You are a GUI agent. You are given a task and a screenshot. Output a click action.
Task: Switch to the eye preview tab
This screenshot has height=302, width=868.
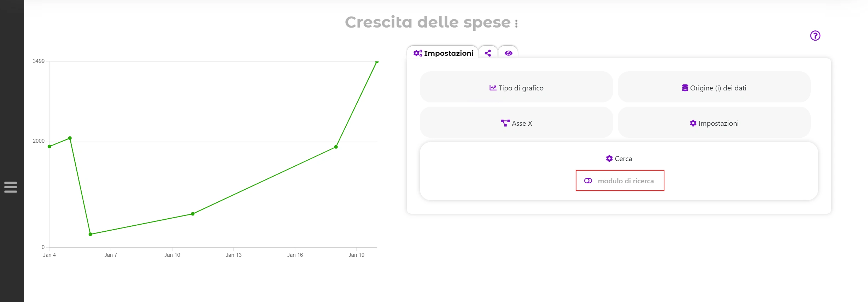(508, 53)
